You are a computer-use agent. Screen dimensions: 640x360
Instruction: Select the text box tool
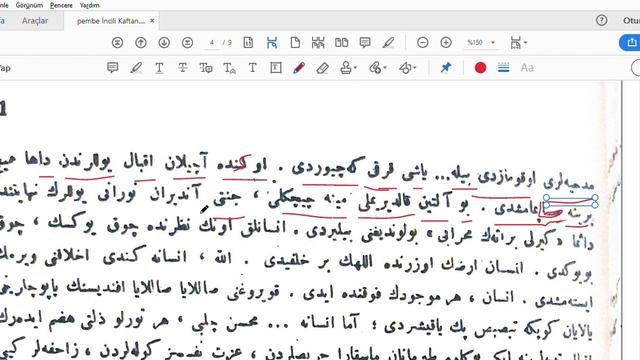(276, 68)
